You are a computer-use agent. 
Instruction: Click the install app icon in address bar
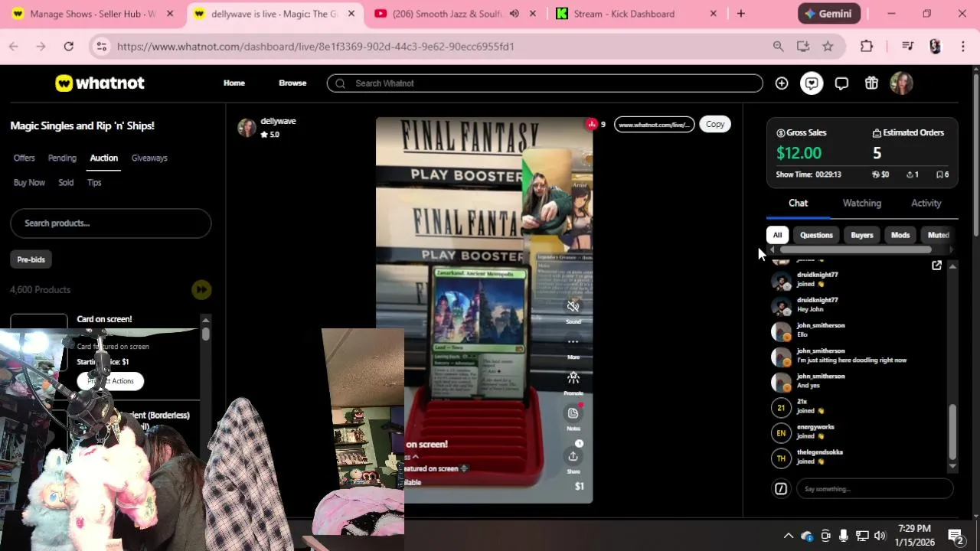coord(803,47)
